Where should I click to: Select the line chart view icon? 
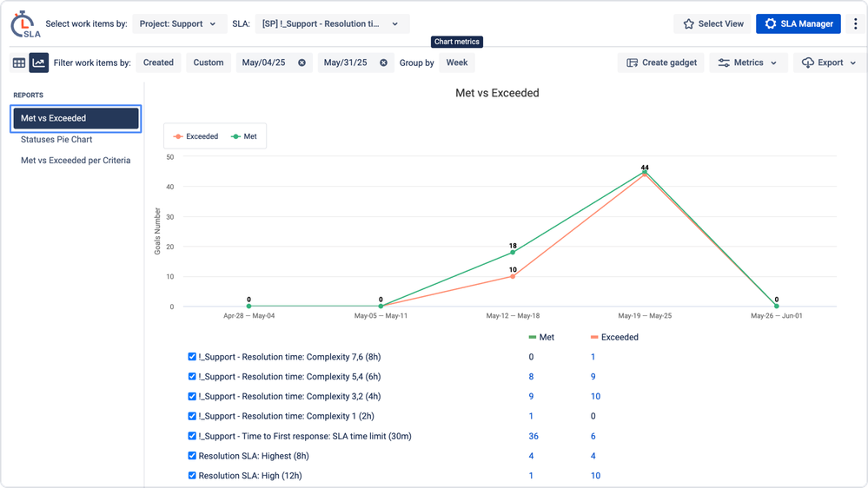[39, 63]
